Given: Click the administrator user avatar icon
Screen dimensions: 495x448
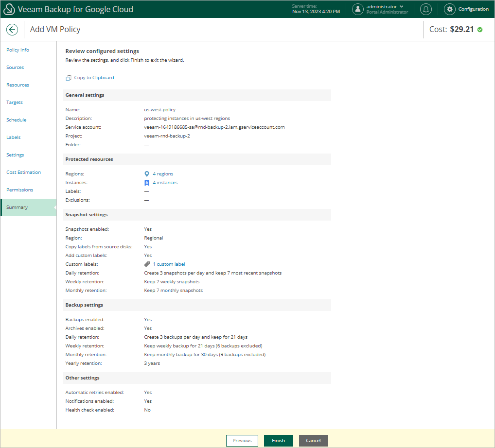Looking at the screenshot, I should pos(358,9).
